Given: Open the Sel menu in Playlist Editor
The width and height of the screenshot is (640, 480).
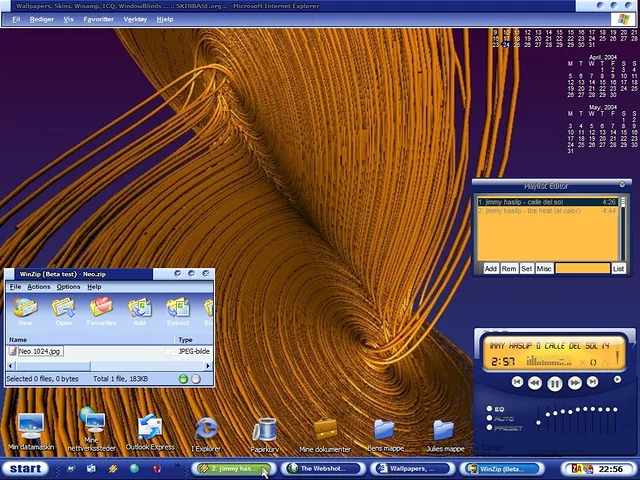Looking at the screenshot, I should (526, 268).
